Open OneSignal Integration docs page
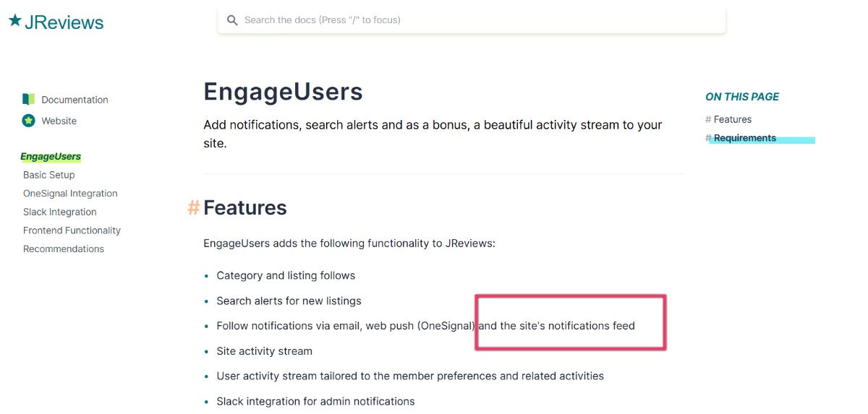868x414 pixels. (x=70, y=194)
